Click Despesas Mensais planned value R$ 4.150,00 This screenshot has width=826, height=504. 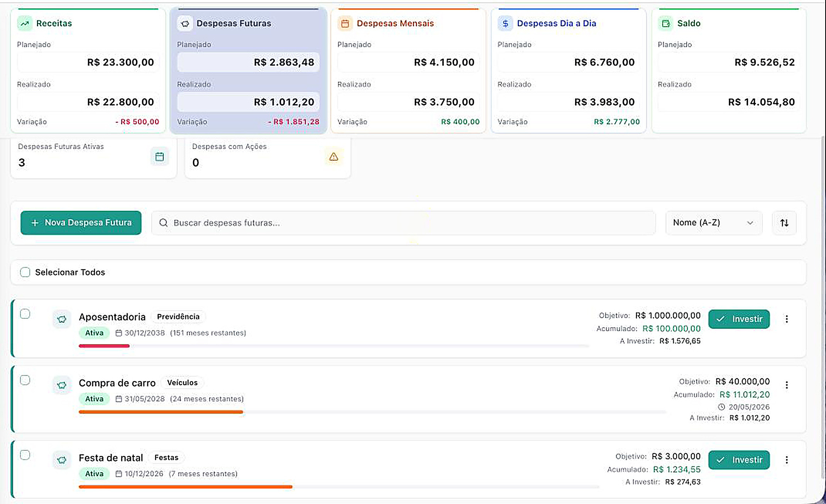coord(444,63)
